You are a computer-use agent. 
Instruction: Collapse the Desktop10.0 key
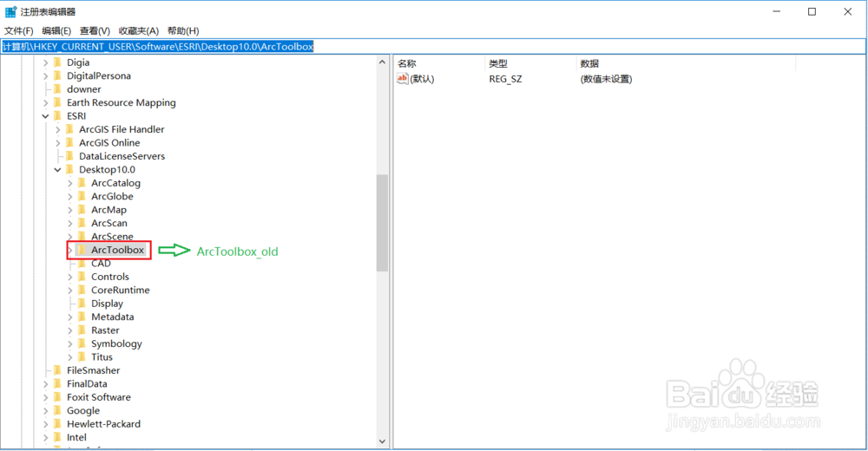[58, 170]
